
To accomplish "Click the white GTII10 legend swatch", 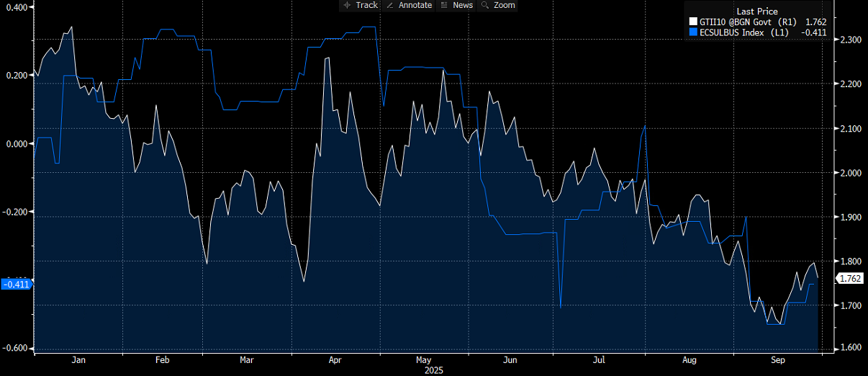I will (x=693, y=22).
